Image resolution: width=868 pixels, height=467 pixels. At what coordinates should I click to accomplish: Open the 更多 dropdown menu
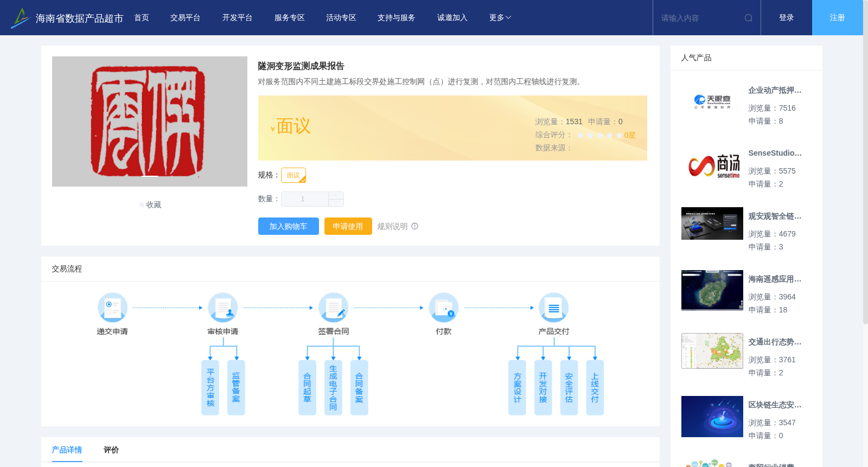tap(500, 18)
